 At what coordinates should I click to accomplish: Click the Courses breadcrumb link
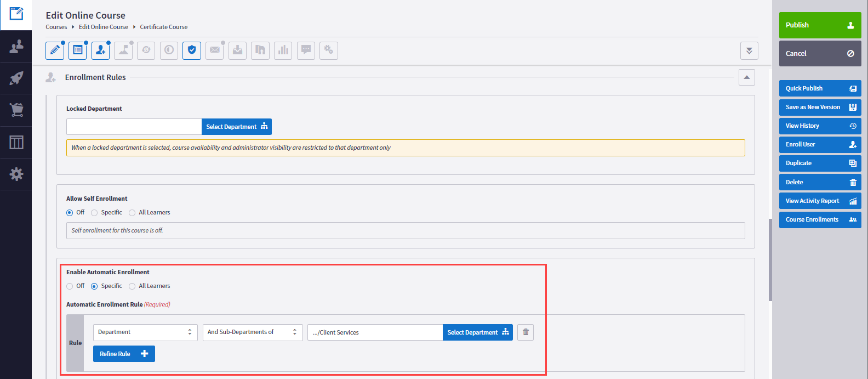tap(56, 27)
